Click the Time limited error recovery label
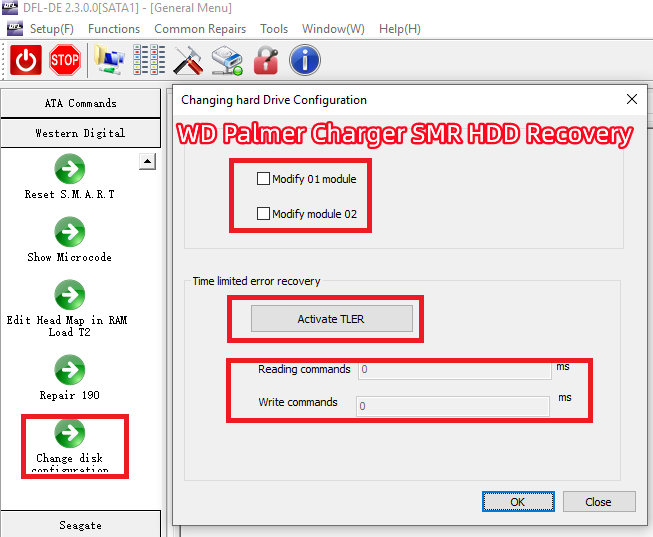Viewport: 653px width, 537px height. (256, 281)
